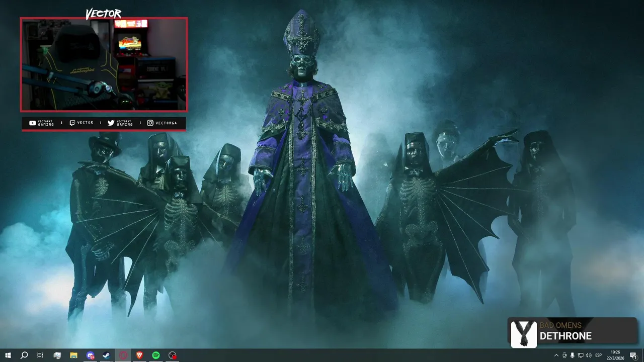Viewport: 644px width, 362px height.
Task: Open Task View in taskbar
Action: coord(40,355)
